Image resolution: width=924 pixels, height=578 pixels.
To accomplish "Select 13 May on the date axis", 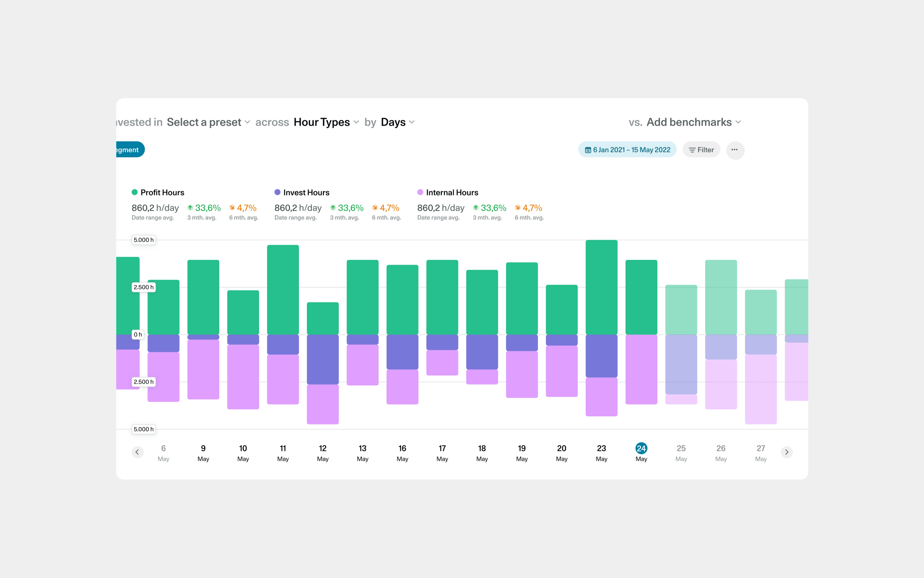I will click(x=363, y=453).
